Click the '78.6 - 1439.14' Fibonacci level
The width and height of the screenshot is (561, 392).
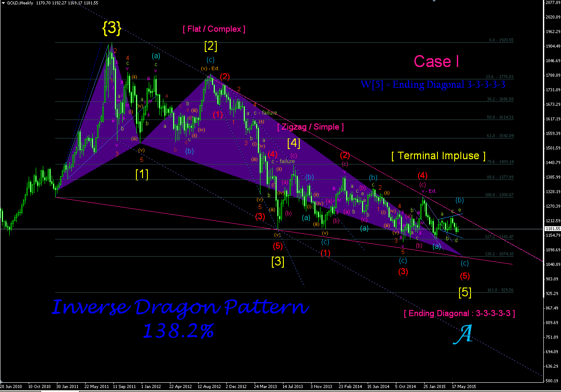tap(500, 162)
